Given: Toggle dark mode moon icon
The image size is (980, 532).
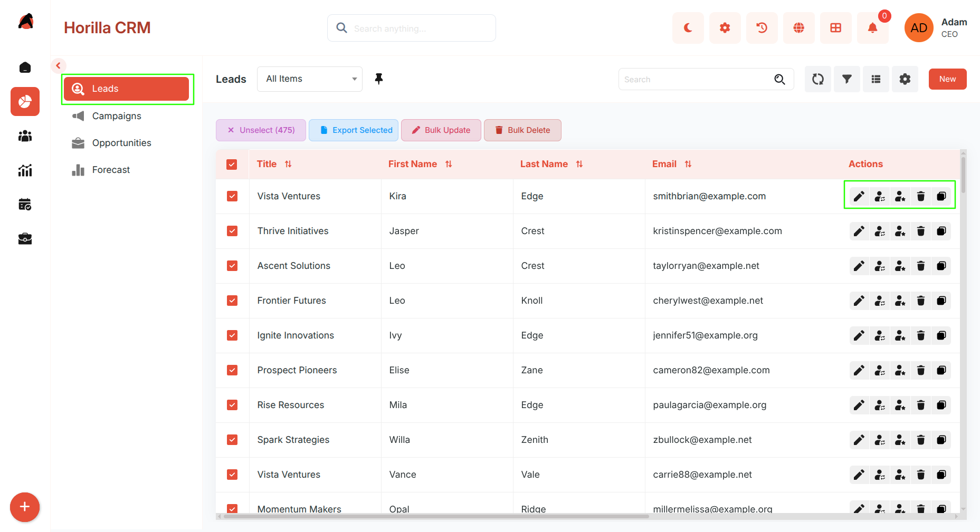Looking at the screenshot, I should click(688, 28).
